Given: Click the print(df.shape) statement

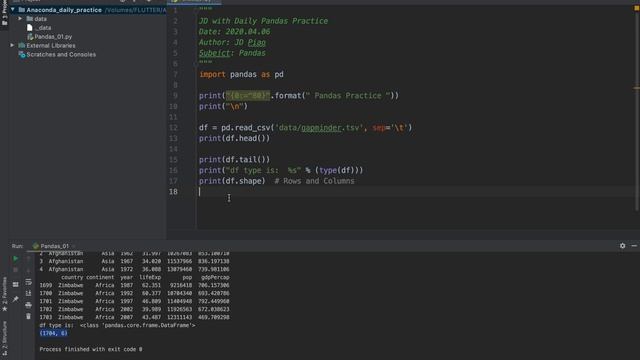Looking at the screenshot, I should point(232,181).
